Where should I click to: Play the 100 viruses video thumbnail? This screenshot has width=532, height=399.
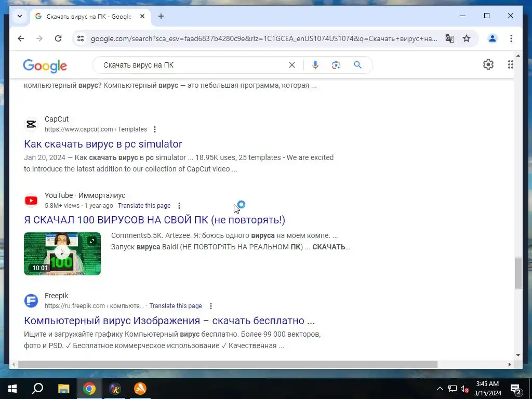(x=62, y=254)
